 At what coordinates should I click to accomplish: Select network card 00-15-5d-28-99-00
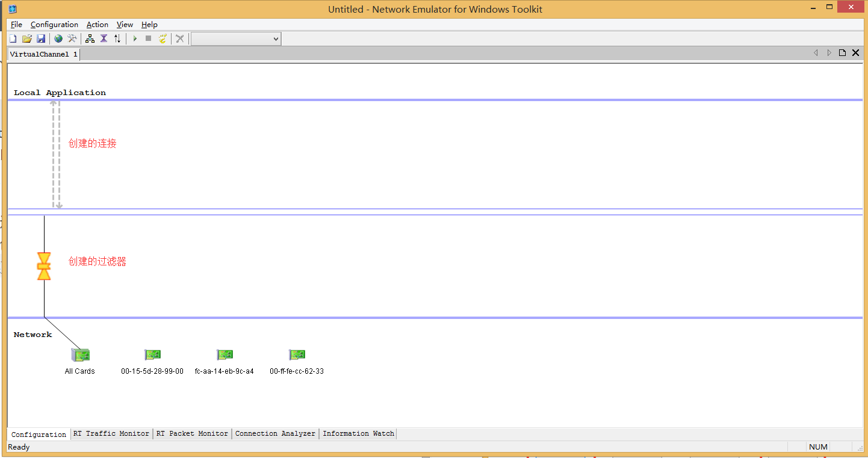tap(152, 362)
